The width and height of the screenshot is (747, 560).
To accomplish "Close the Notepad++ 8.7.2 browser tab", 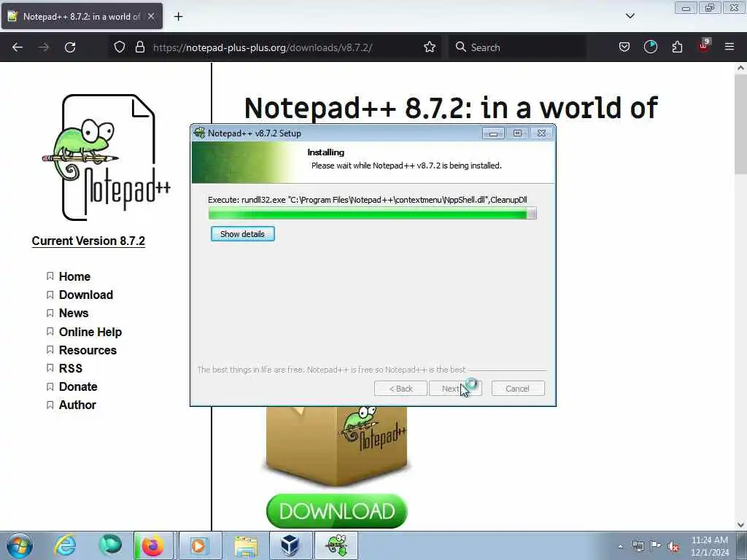I will 151,16.
